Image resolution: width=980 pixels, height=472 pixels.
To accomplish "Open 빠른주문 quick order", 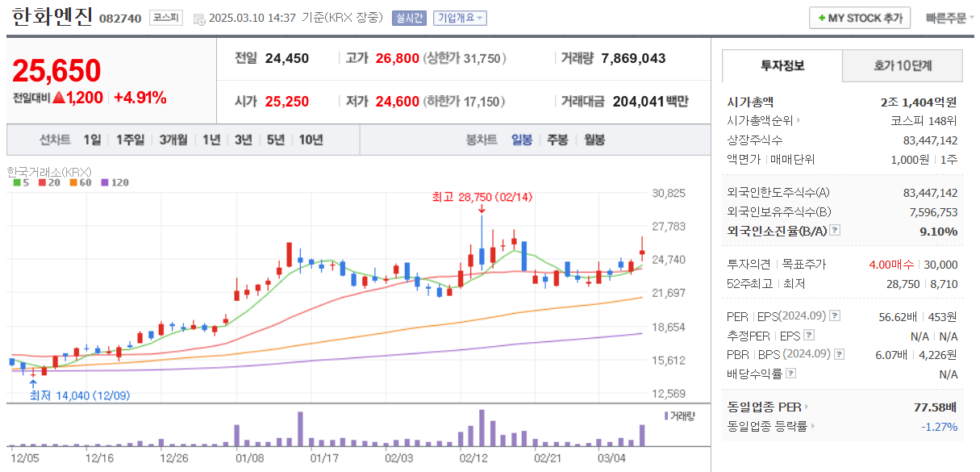I will pos(945,17).
